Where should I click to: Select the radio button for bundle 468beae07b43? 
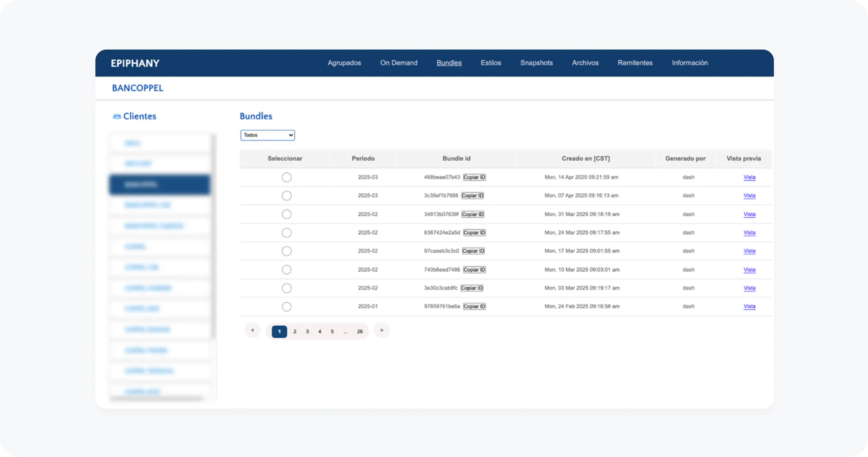tap(286, 177)
